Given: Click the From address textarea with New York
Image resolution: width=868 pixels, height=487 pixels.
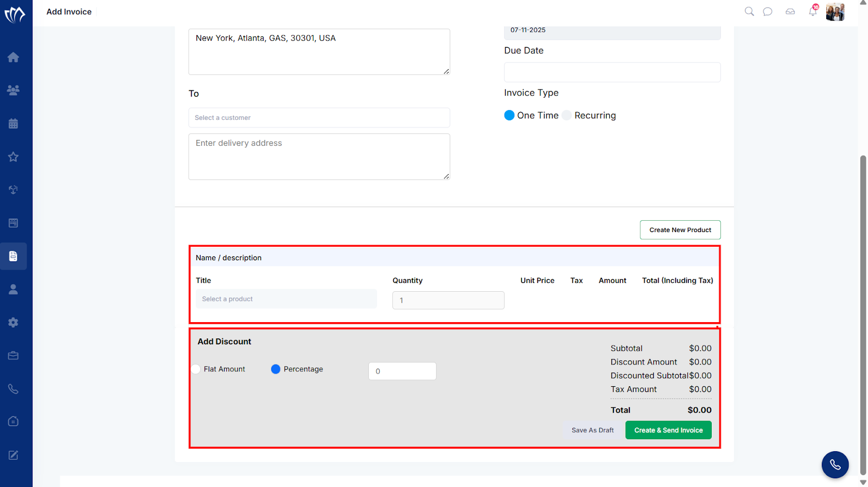Looking at the screenshot, I should (319, 52).
